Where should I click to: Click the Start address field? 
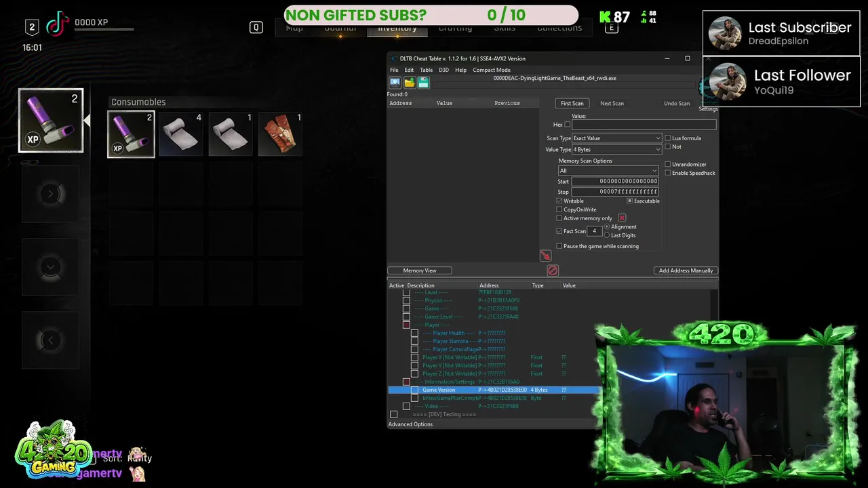(615, 181)
